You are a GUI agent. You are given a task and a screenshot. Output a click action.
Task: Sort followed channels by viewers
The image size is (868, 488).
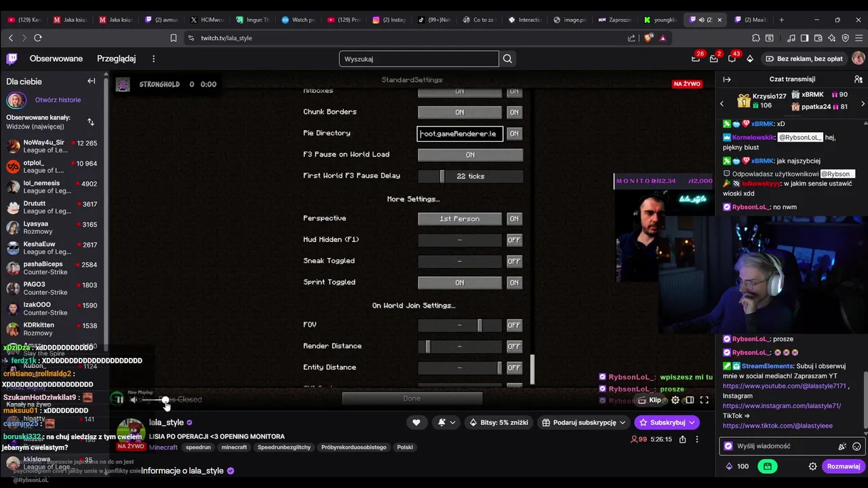click(x=91, y=122)
